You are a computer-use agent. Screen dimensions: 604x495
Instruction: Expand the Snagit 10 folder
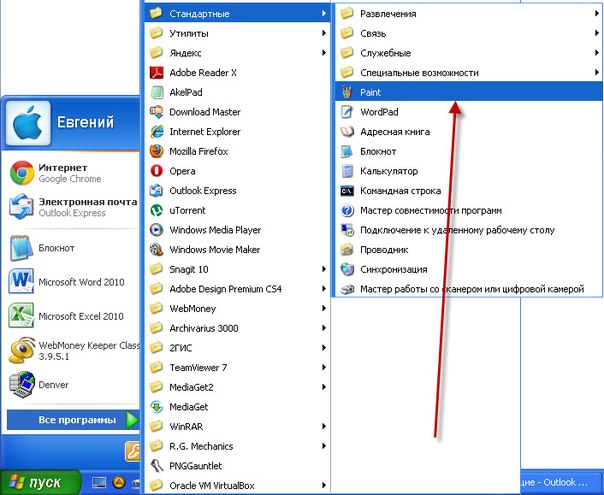(237, 269)
